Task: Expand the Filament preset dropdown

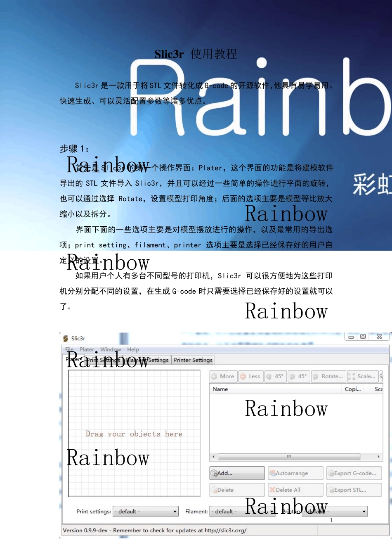Action: pos(243,512)
